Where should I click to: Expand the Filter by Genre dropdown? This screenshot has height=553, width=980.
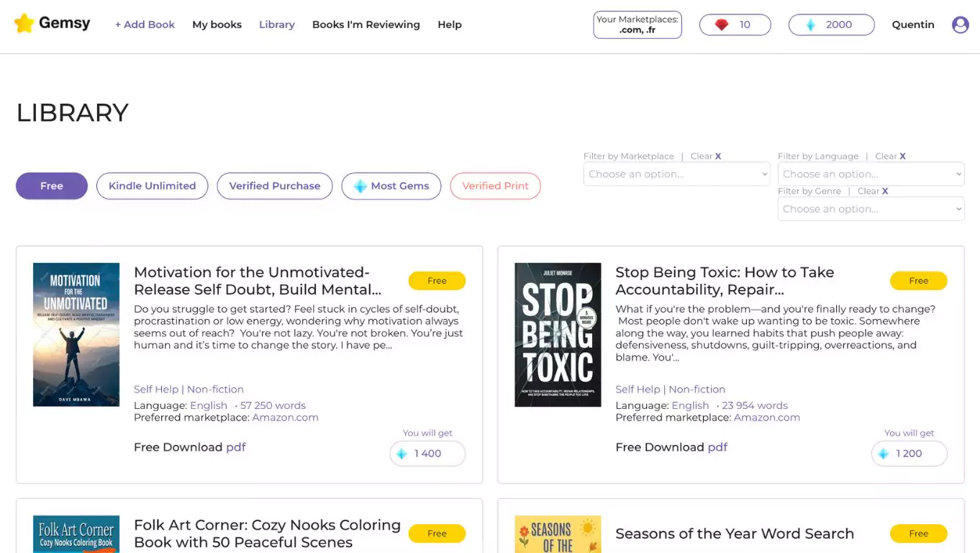(871, 209)
